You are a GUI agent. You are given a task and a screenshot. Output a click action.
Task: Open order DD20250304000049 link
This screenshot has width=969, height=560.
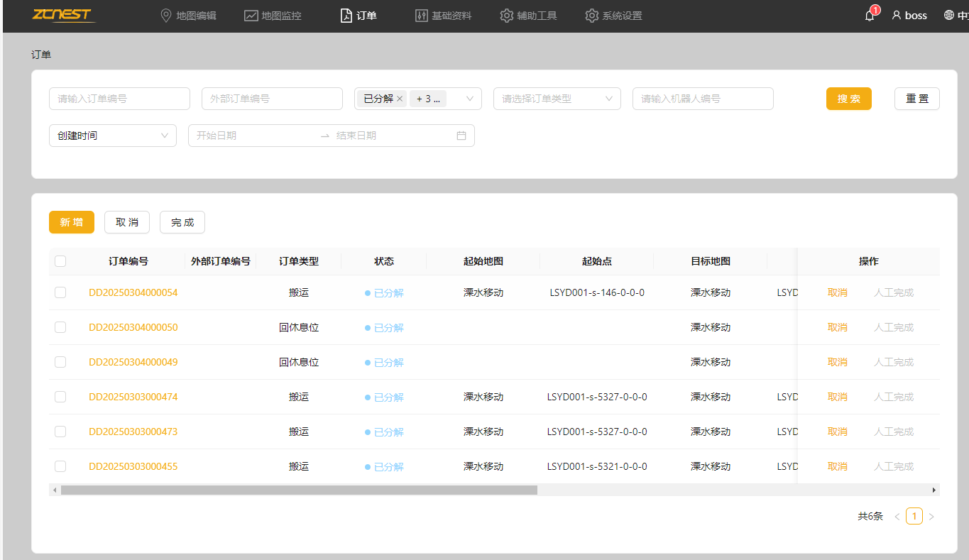coord(133,362)
